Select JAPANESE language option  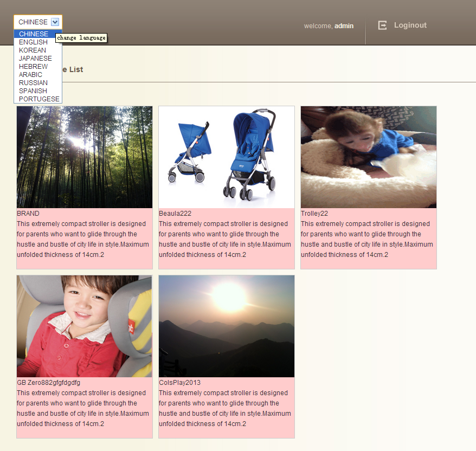[x=38, y=58]
